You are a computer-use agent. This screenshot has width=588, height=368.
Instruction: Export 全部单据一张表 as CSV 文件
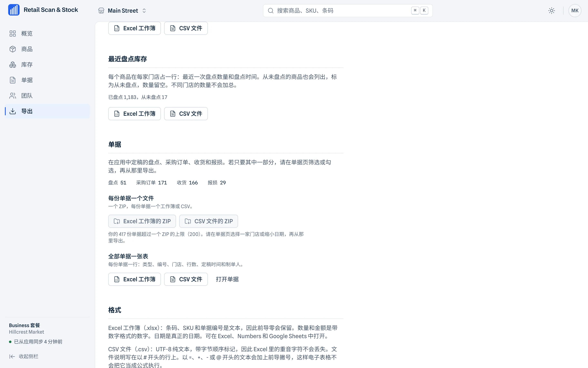coord(186,279)
